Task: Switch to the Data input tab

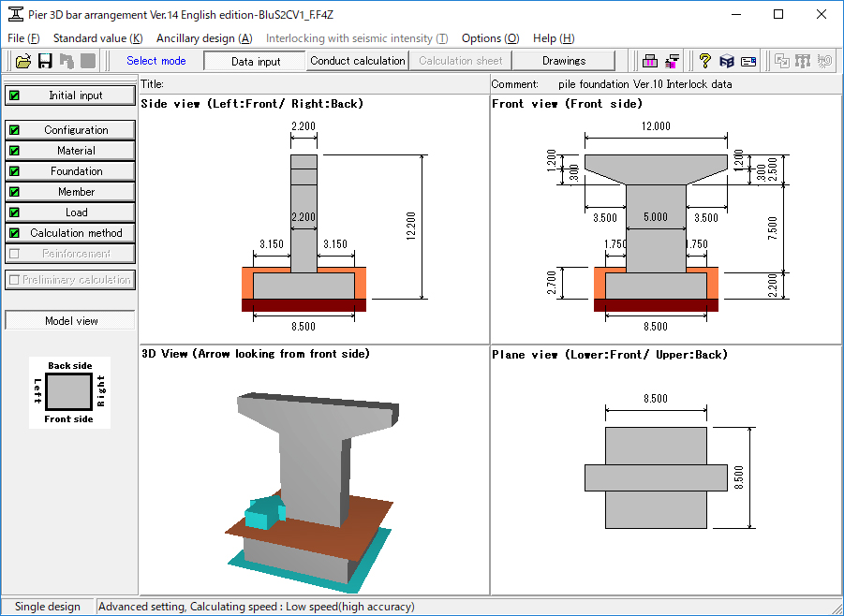Action: 255,61
